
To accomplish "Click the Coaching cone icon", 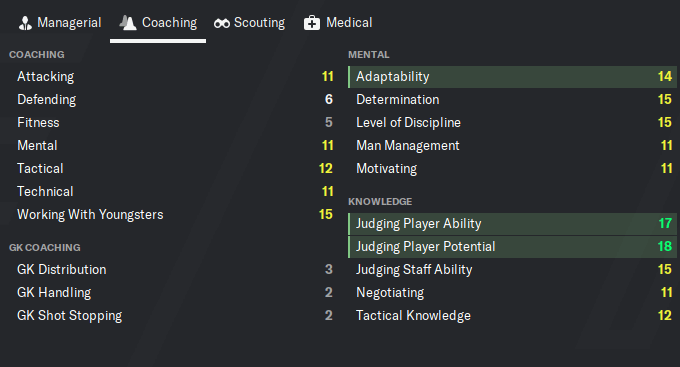I will 128,23.
